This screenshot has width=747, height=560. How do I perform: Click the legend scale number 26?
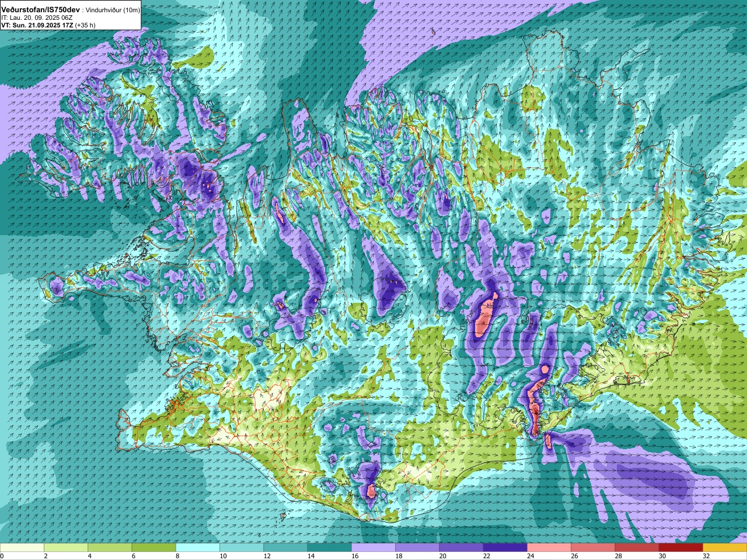(x=574, y=556)
